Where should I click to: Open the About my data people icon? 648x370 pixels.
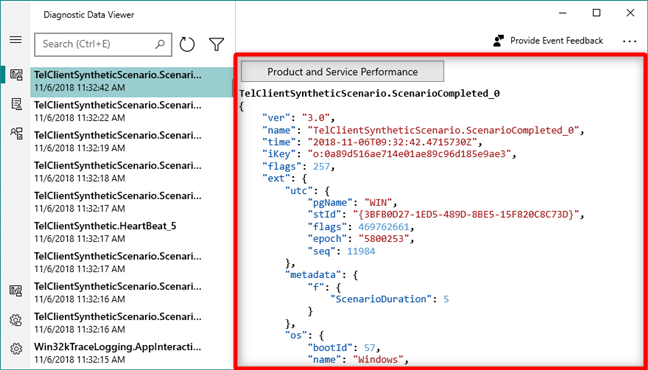coord(16,133)
